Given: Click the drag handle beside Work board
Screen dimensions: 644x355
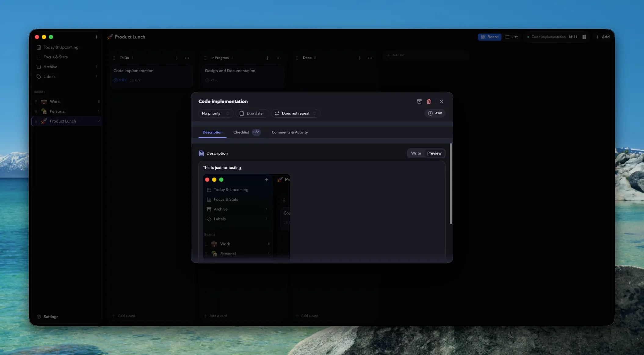Looking at the screenshot, I should click(36, 102).
